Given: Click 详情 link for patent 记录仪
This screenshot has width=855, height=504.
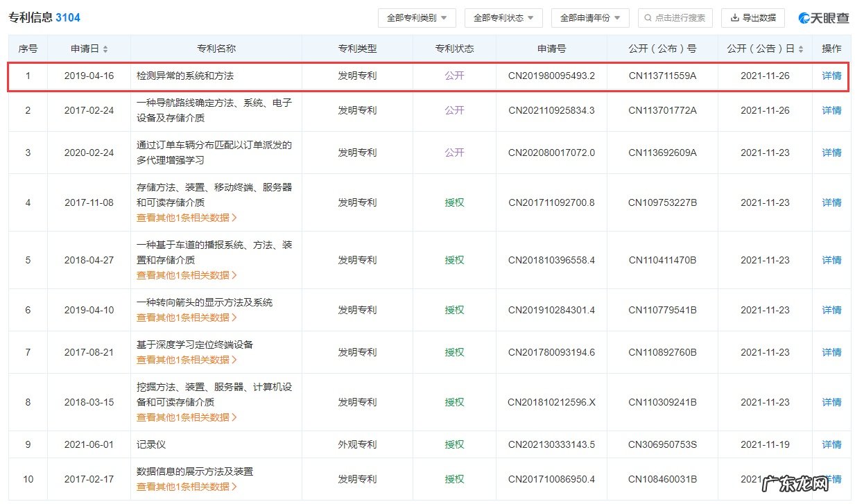Looking at the screenshot, I should [x=831, y=444].
